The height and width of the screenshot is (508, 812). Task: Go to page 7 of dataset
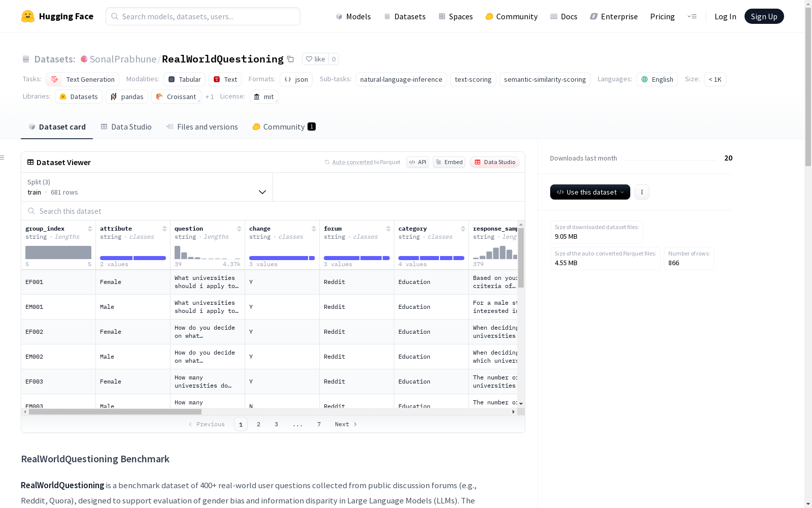coord(319,424)
